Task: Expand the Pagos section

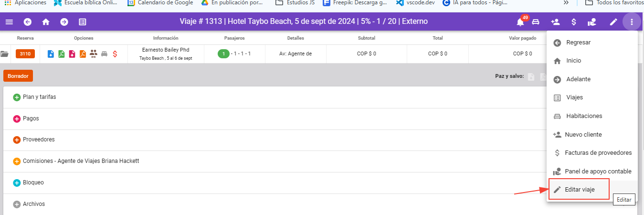Action: pos(17,118)
